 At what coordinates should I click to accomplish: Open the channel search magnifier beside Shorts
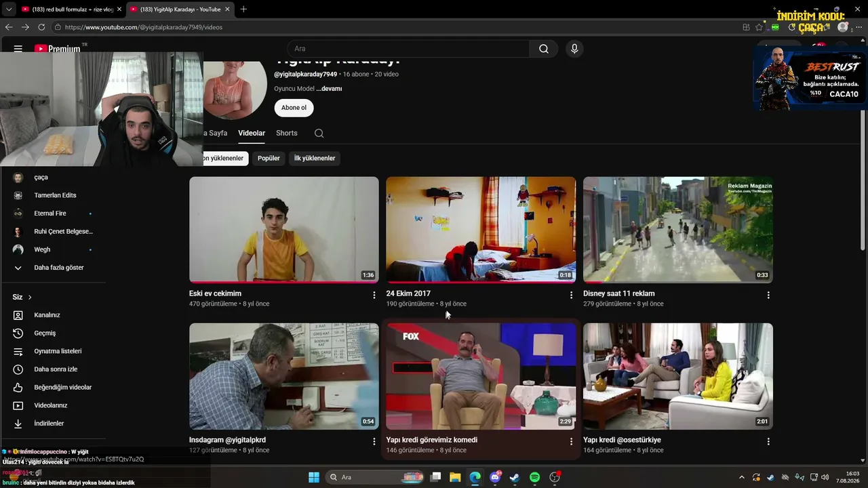(319, 134)
